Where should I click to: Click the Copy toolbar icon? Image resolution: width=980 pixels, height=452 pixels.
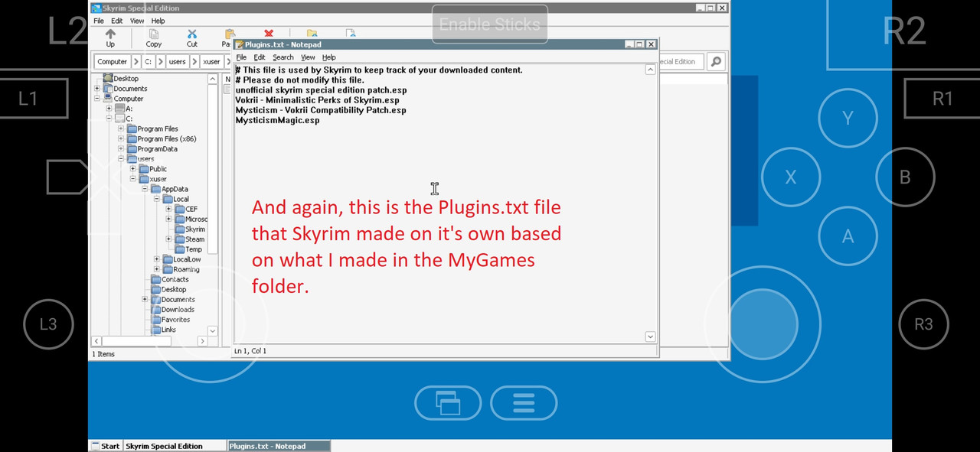tap(154, 38)
